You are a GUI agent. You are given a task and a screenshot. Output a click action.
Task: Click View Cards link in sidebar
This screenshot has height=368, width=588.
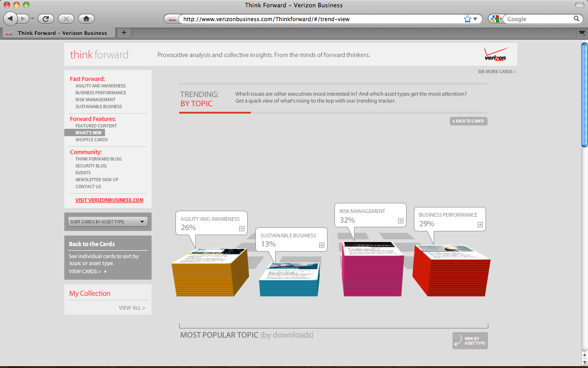click(x=87, y=271)
